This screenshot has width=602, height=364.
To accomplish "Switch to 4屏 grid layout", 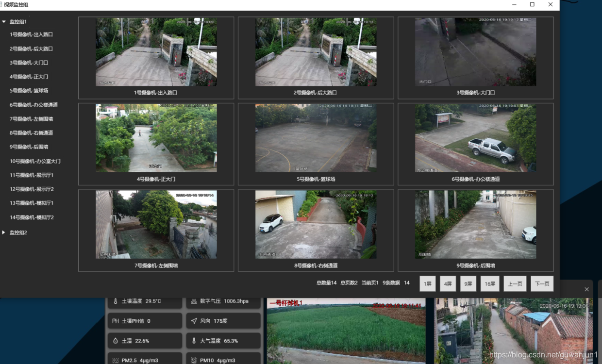I will [x=448, y=284].
